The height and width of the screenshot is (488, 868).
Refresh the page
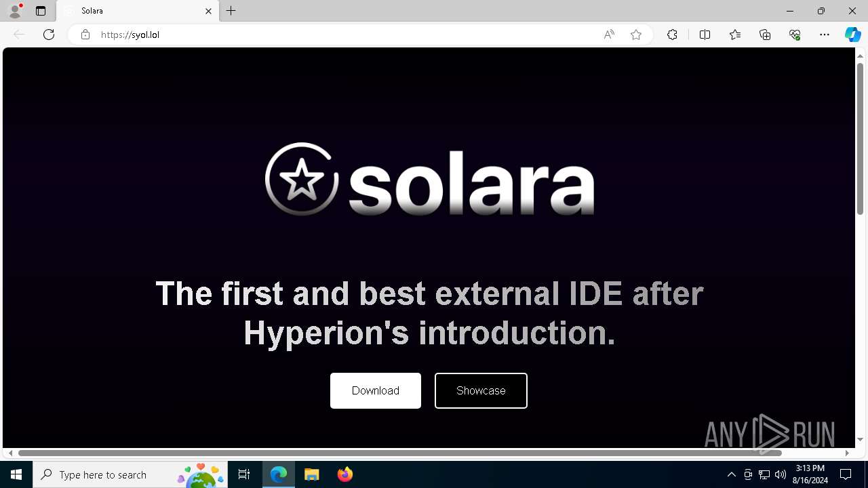pos(49,35)
